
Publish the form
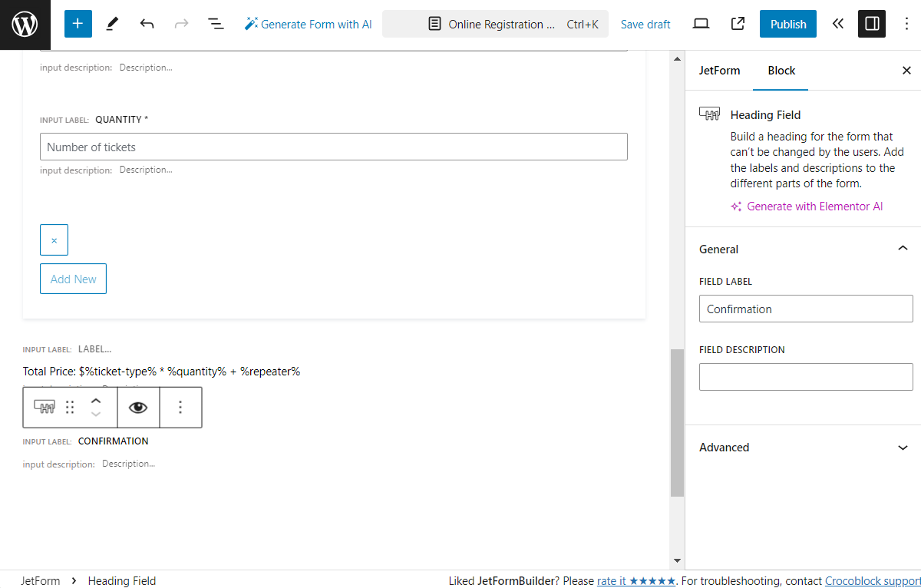[x=788, y=24]
